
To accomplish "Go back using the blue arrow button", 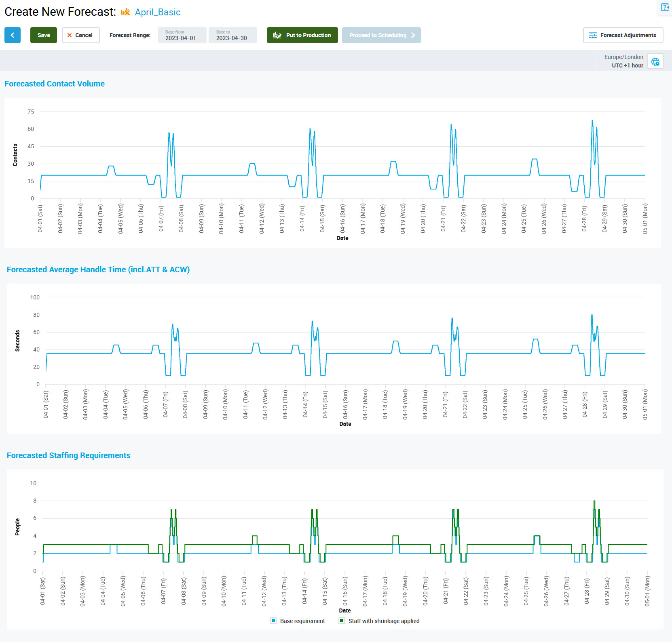I will click(13, 35).
